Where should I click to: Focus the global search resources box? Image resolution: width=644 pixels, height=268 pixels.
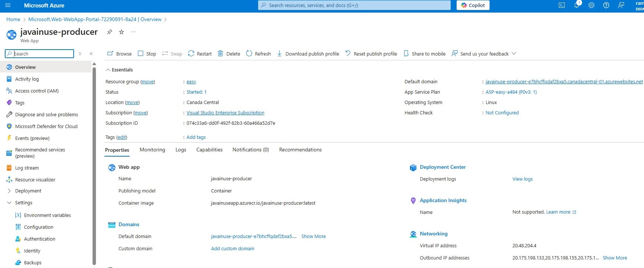coord(354,5)
